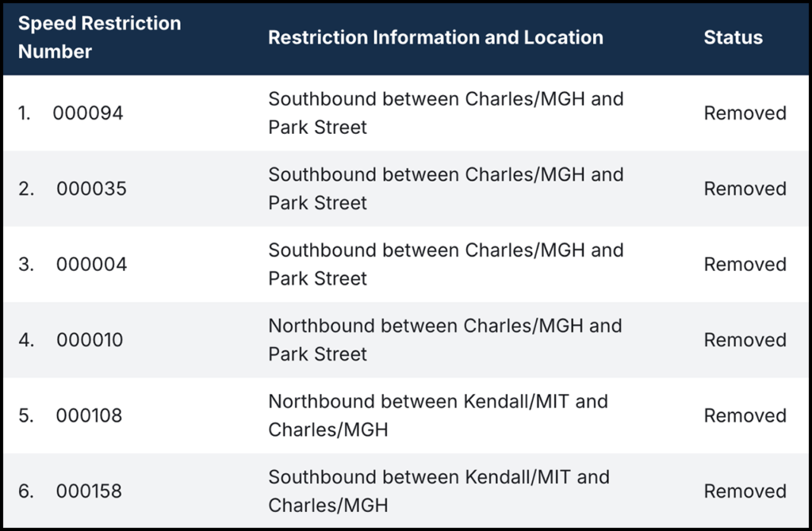Click the location text for restriction 000004

point(445,264)
